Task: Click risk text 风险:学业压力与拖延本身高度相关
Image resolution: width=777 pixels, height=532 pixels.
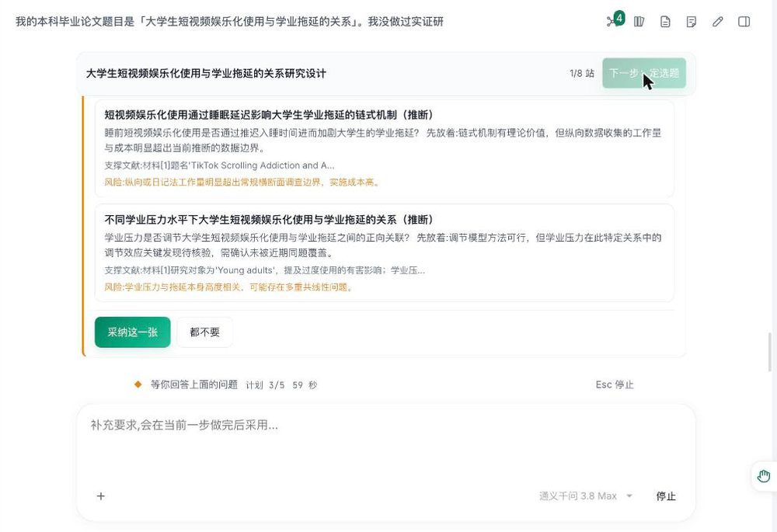Action: click(x=229, y=287)
